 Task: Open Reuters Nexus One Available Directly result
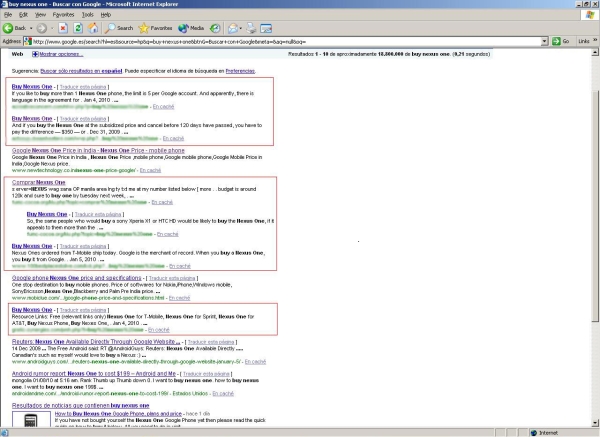tap(96, 342)
